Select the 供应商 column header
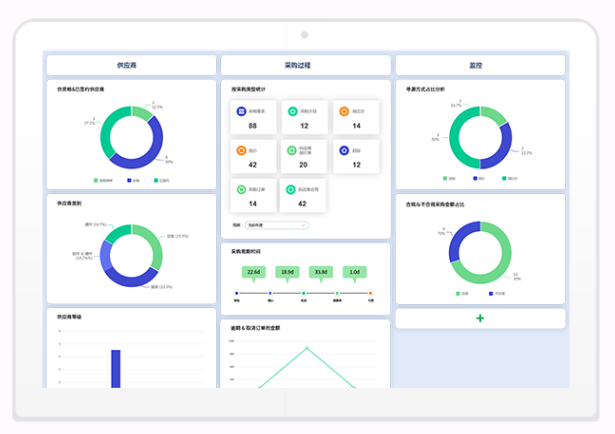Viewport: 615px width, 434px height. tap(129, 65)
